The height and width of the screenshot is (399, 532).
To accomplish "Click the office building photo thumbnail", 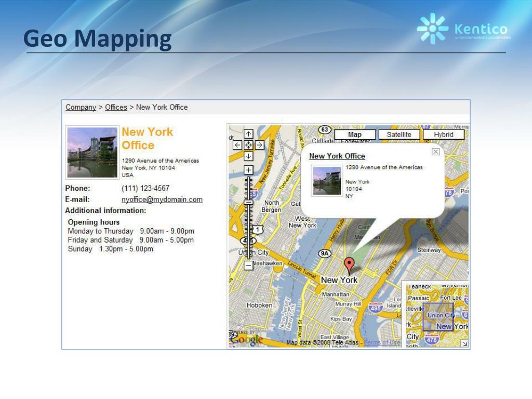I will tap(92, 153).
